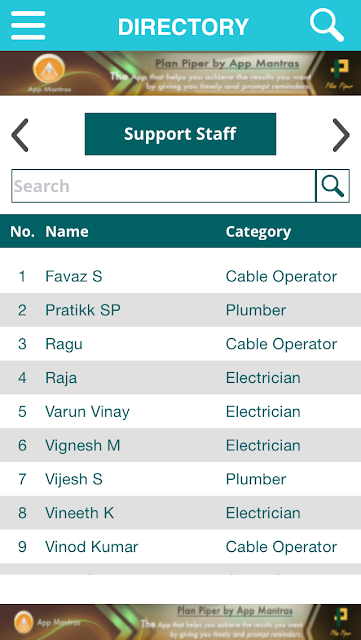Screen dimensions: 361x640
Task: Open Vijesh S plumber entry
Action: pos(180,479)
